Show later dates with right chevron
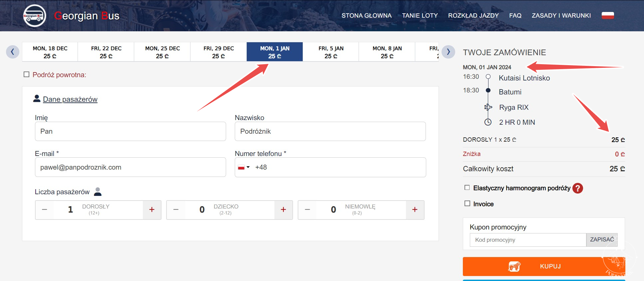644x281 pixels. pos(448,52)
